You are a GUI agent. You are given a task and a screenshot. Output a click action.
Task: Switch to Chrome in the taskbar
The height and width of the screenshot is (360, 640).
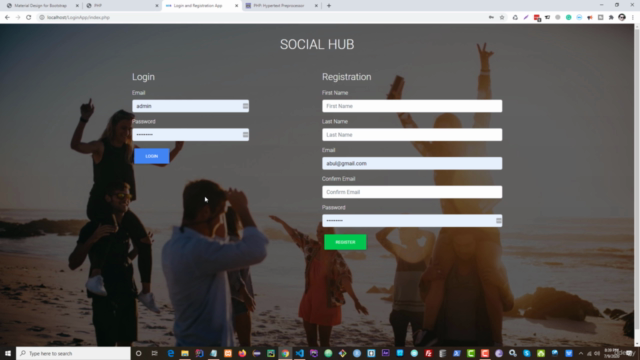285,353
